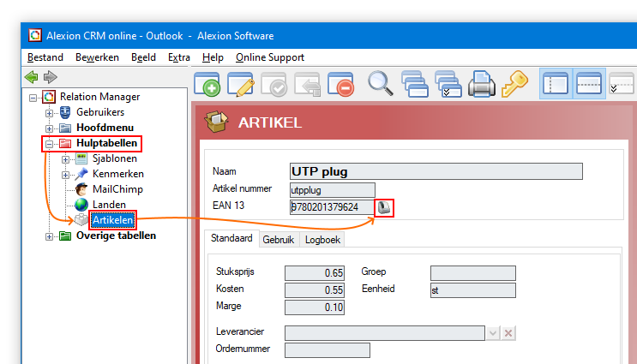Click the barcode scanner icon next to EAN 13
This screenshot has height=364, width=637.
(x=384, y=208)
